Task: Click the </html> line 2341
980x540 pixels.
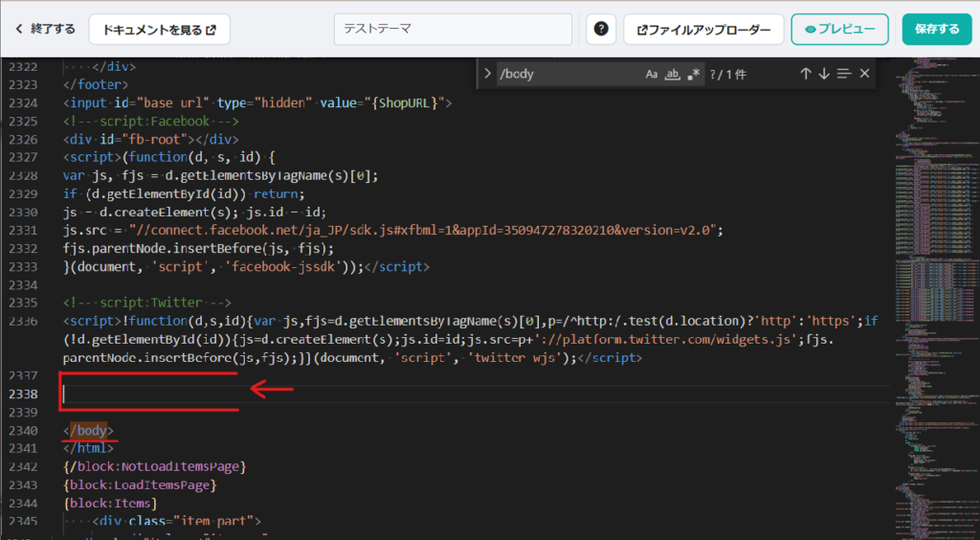Action: pyautogui.click(x=88, y=448)
